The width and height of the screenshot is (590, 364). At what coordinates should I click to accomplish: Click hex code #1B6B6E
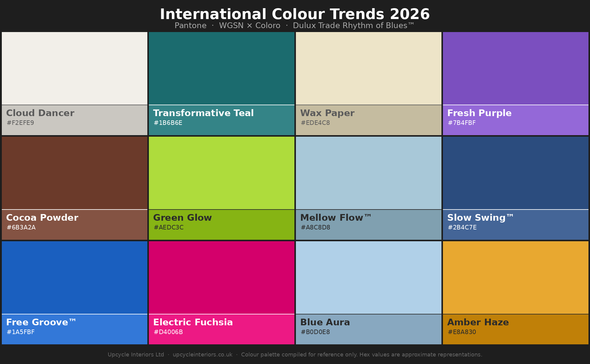pos(168,123)
